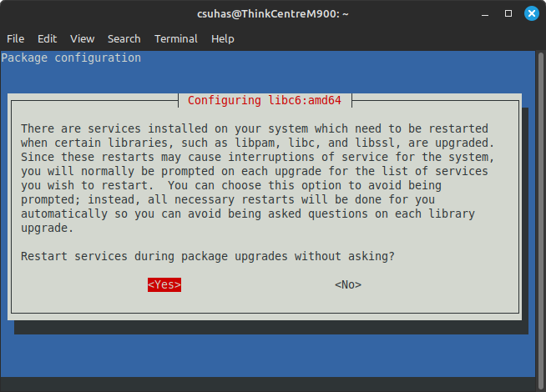
Task: Click the window title csuhas@ThinkCentreM900
Action: pyautogui.click(x=273, y=14)
